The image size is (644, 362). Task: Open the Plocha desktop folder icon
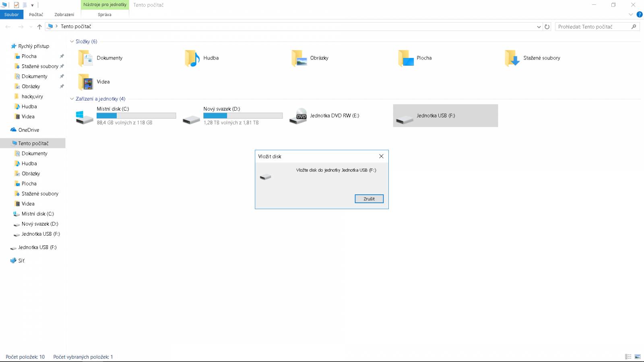coord(406,58)
